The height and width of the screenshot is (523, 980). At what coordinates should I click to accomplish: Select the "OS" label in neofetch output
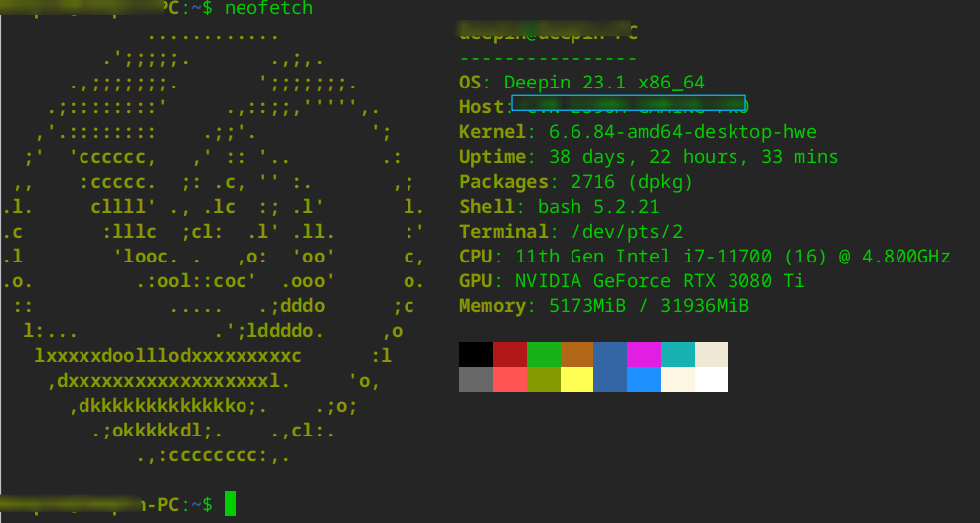tap(471, 82)
